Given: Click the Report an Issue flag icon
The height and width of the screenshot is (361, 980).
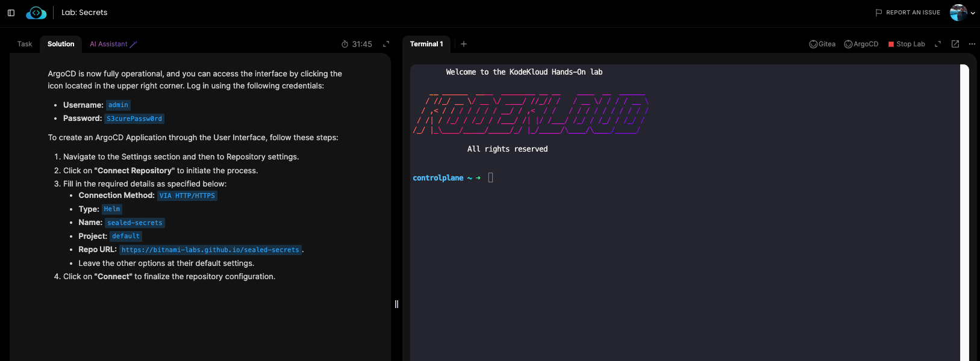Looking at the screenshot, I should click(879, 13).
